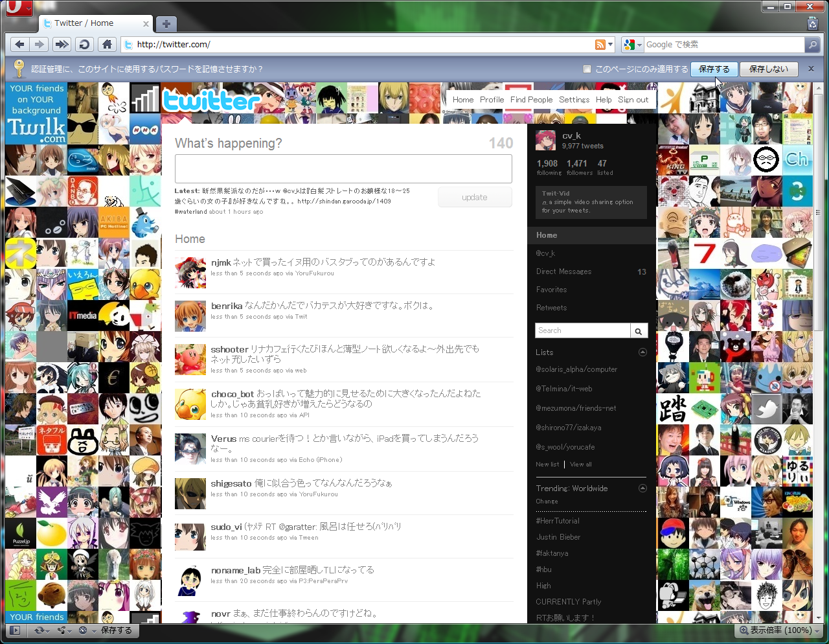Click choco_bot's chocobo avatar

(190, 404)
